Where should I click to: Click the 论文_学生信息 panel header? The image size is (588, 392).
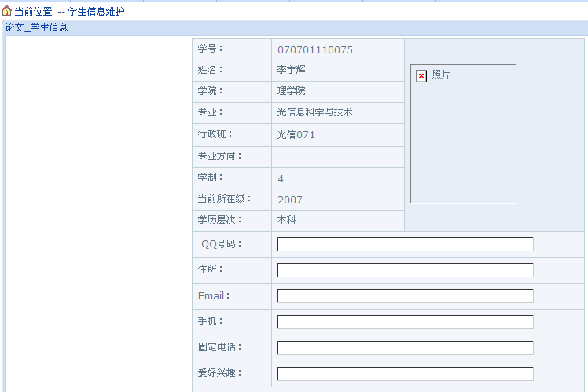37,27
